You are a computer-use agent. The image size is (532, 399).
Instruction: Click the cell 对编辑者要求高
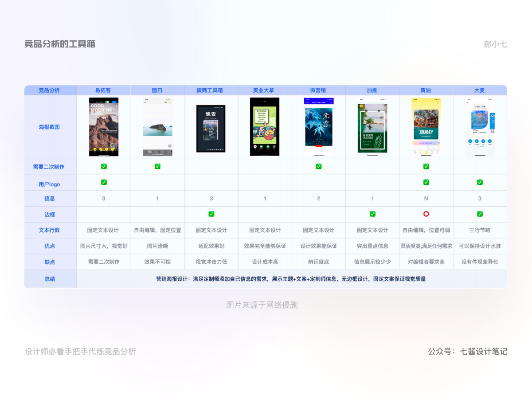[426, 262]
